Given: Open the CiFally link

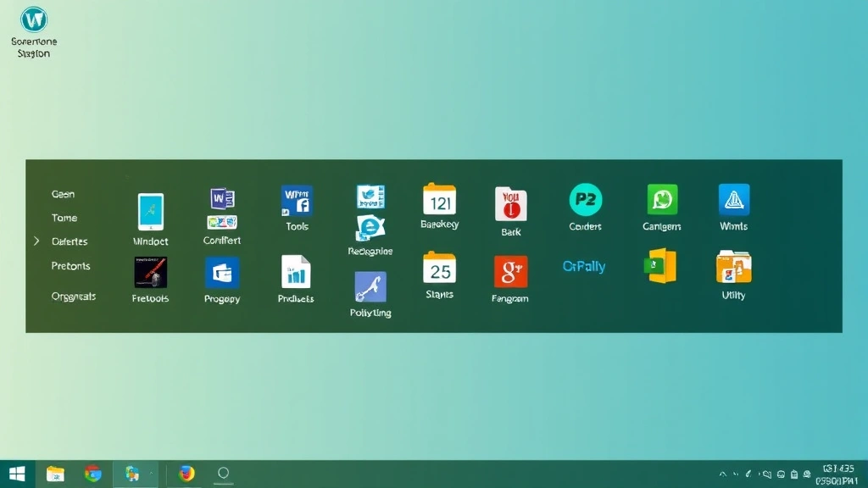Looking at the screenshot, I should 583,266.
